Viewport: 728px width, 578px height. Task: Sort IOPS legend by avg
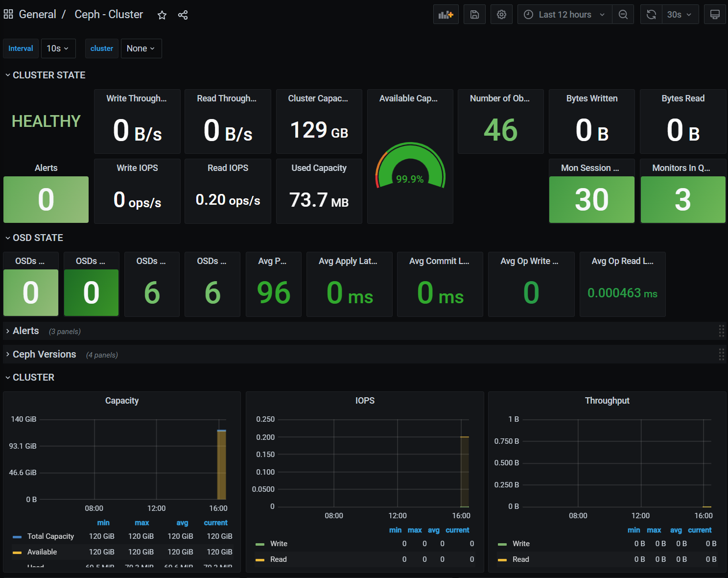[x=434, y=530]
